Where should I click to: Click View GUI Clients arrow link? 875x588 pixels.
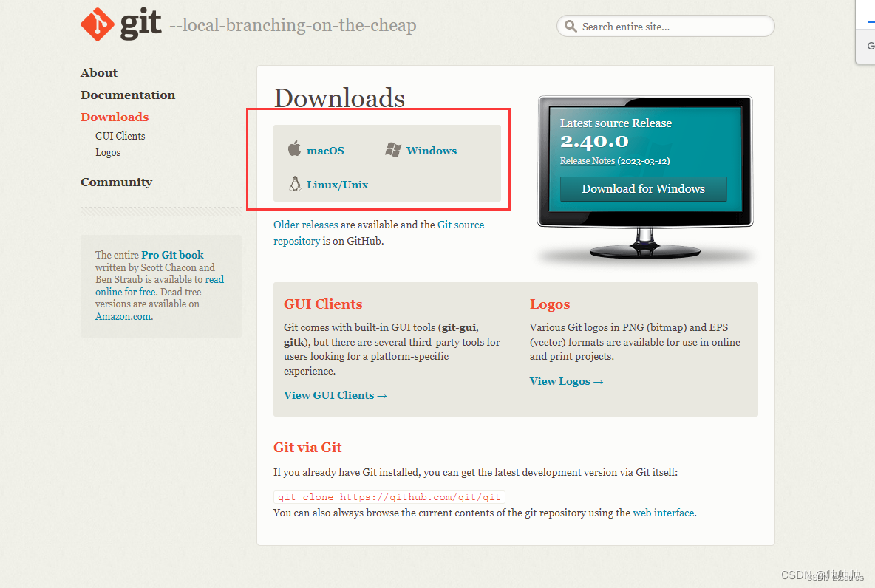(336, 395)
